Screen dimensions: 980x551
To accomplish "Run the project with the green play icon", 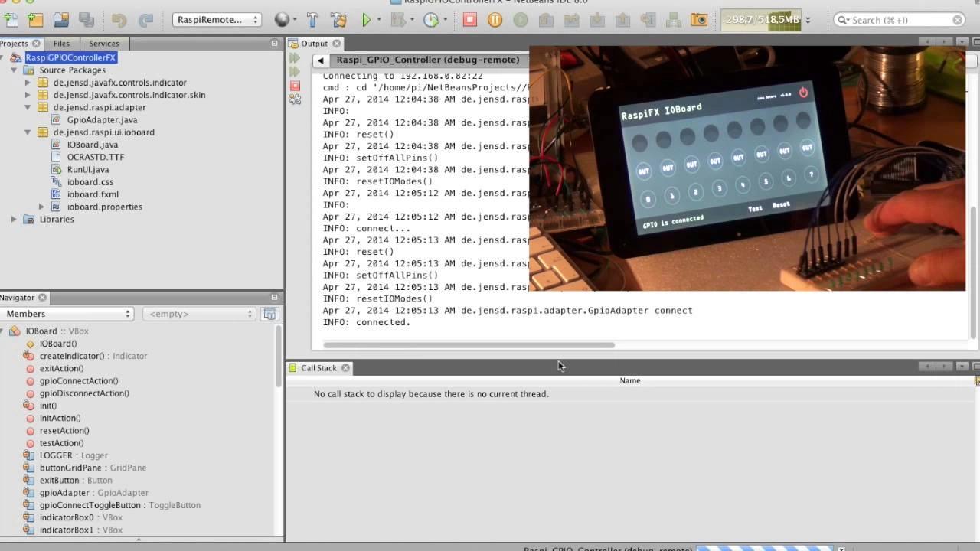I will (367, 20).
